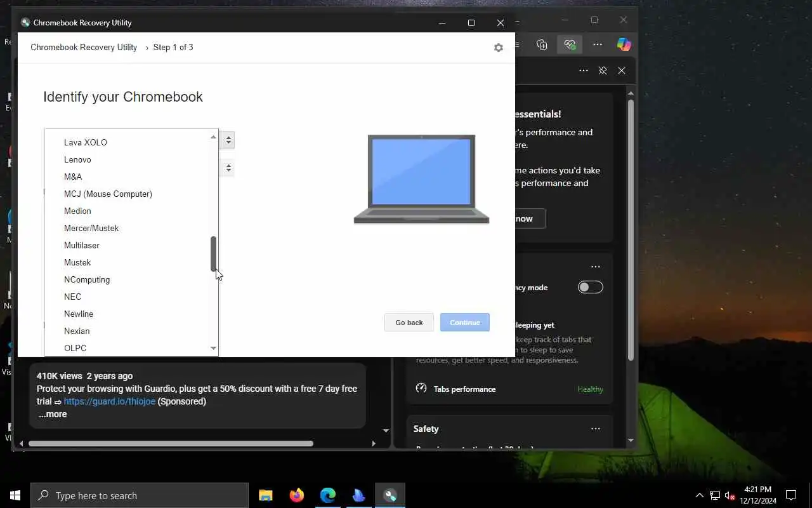The width and height of the screenshot is (812, 508).
Task: Select MCJ (Mouse Computer) entry
Action: pos(131,194)
